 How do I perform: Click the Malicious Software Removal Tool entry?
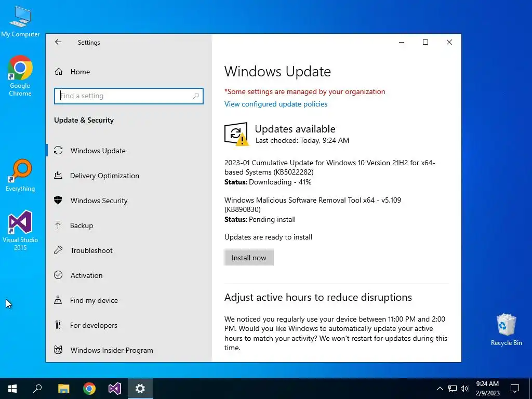click(x=312, y=205)
